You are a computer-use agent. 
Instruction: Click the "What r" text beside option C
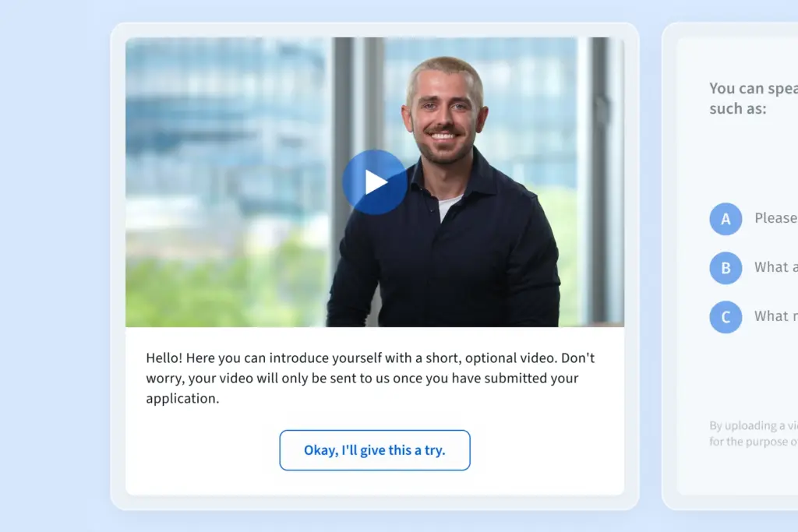click(x=775, y=315)
